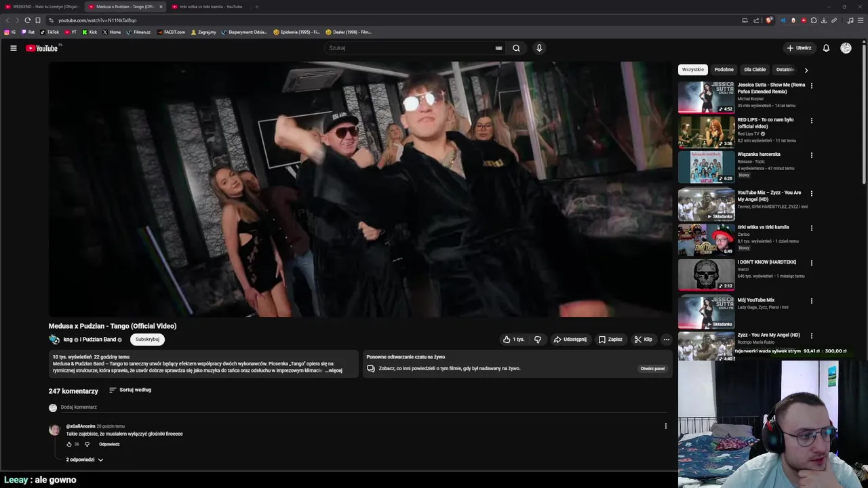Select the Wszystkie filter chip

[693, 70]
